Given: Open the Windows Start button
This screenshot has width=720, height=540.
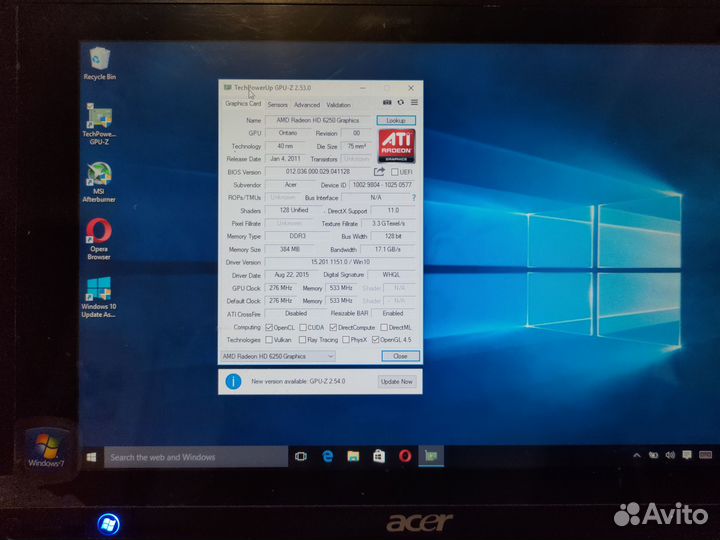Looking at the screenshot, I should (91, 457).
